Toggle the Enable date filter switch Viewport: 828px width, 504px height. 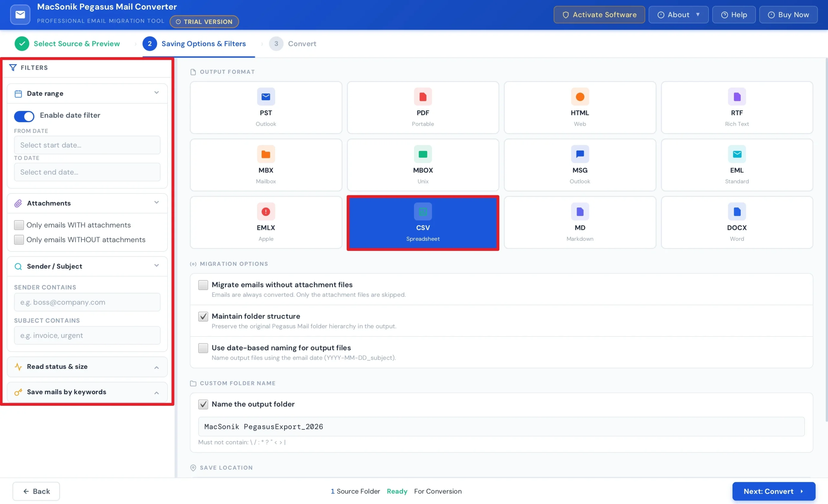[x=24, y=116]
